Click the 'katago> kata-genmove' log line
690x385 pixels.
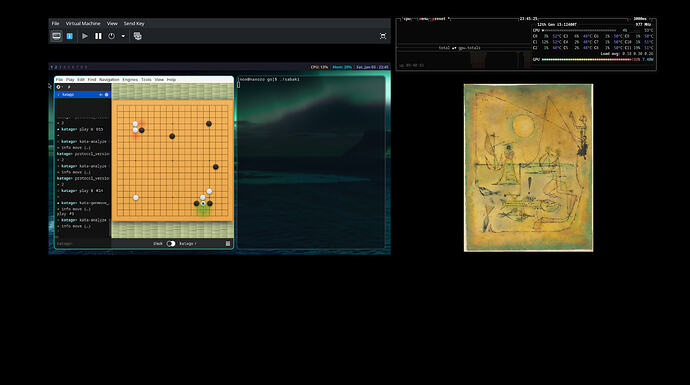click(83, 203)
